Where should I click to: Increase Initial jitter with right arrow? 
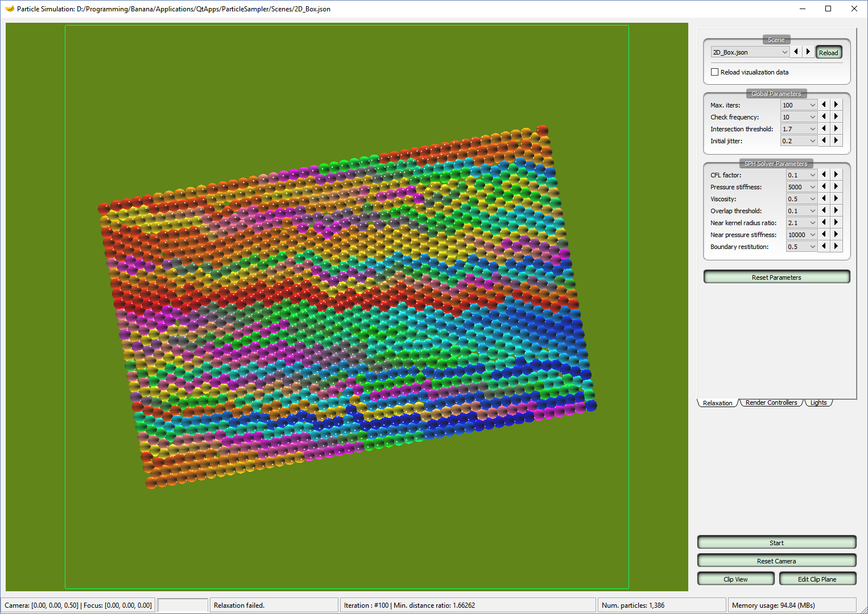(x=836, y=140)
